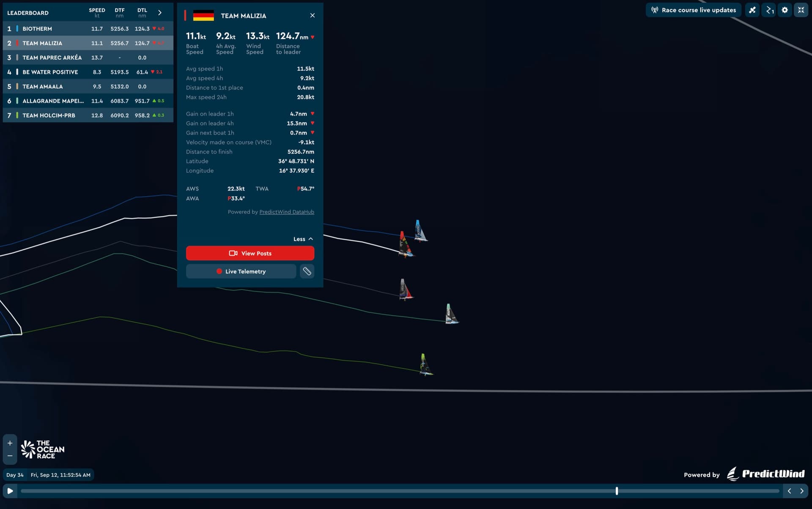Select the teal-sailed boat on map

[451, 314]
